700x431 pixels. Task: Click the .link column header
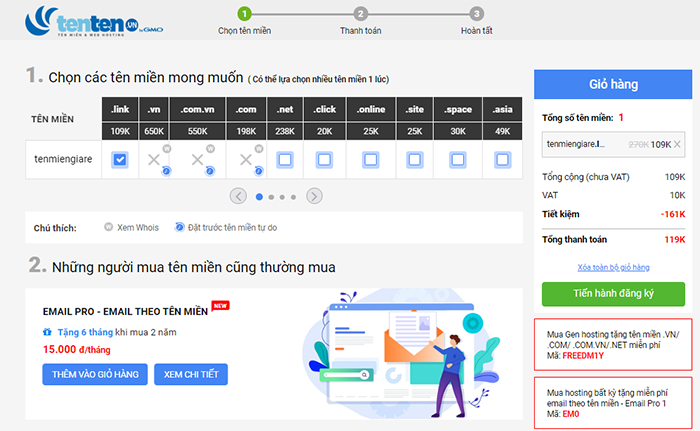tap(120, 109)
